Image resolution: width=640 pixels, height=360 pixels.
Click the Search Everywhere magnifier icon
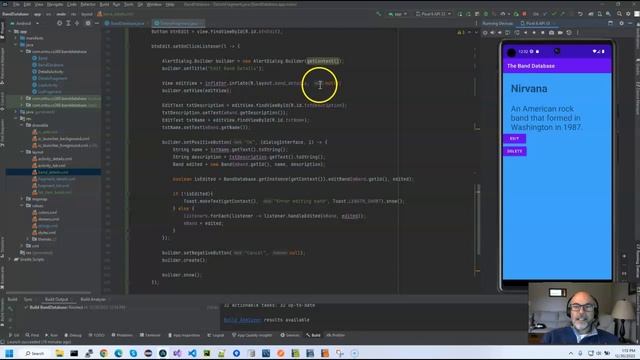pos(619,14)
